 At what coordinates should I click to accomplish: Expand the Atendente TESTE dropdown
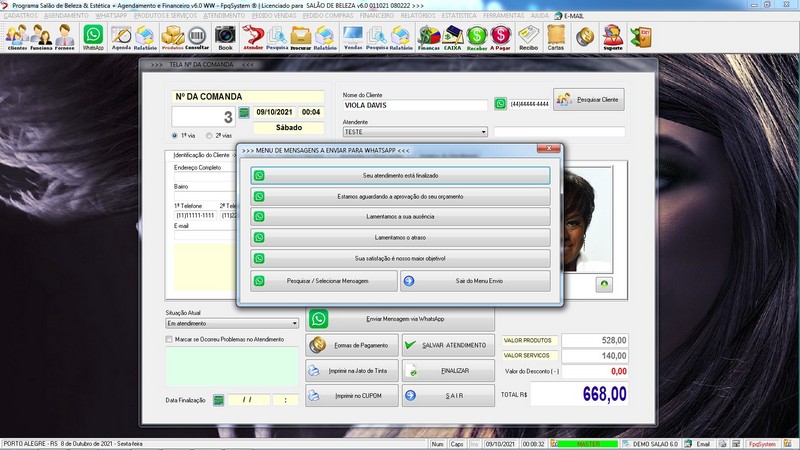coord(483,132)
